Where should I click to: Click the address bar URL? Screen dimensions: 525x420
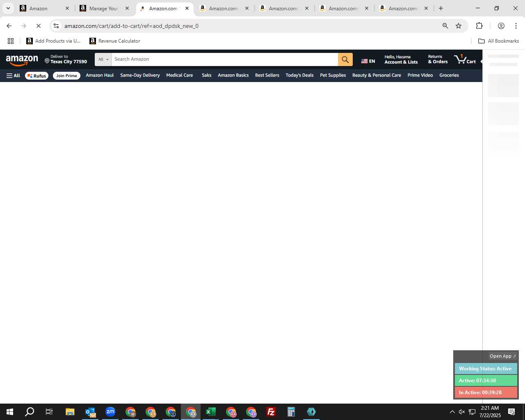coord(131,26)
